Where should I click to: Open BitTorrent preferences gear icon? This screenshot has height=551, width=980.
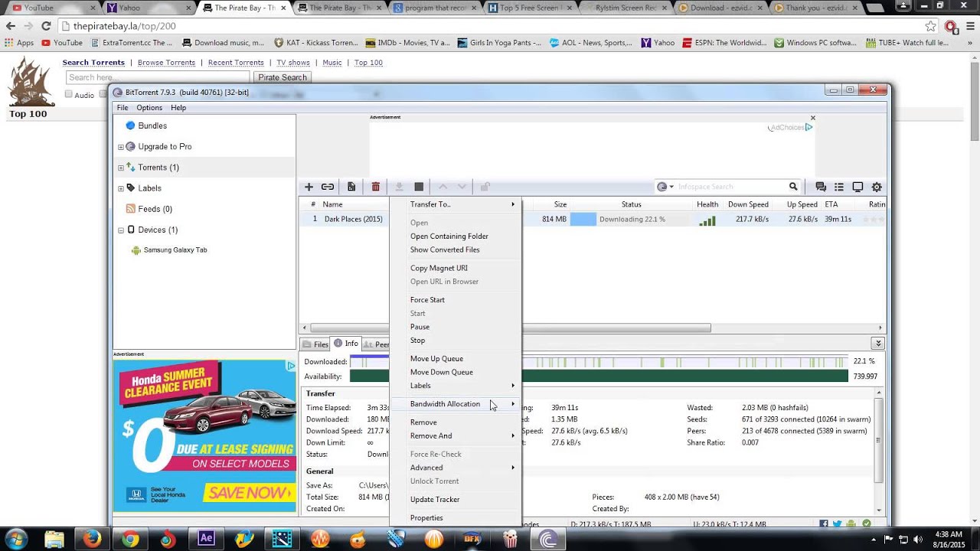(877, 187)
